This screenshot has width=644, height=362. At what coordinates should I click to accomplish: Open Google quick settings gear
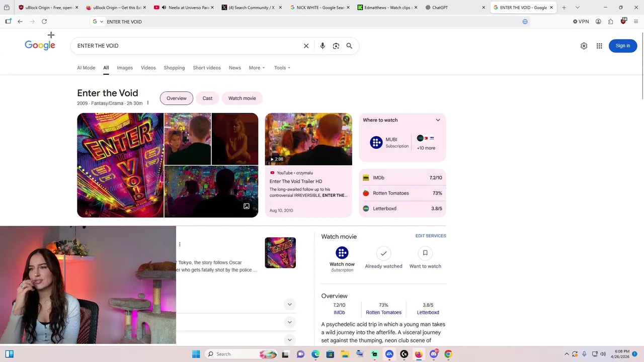point(584,46)
